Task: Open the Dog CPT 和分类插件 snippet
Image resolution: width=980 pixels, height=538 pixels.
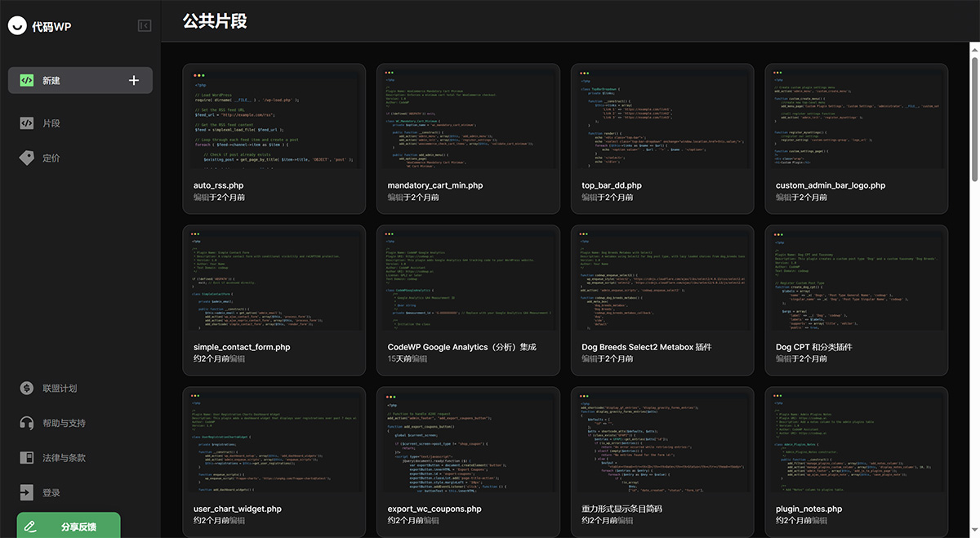Action: 856,299
